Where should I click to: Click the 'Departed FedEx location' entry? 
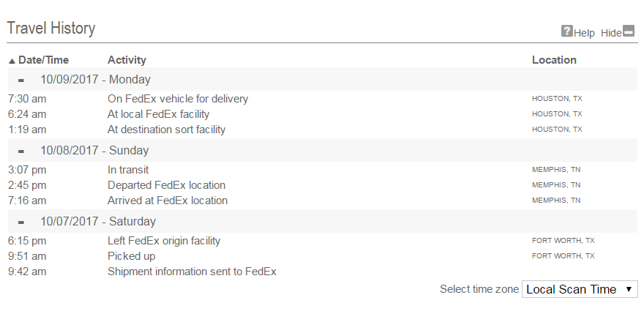[x=166, y=185]
